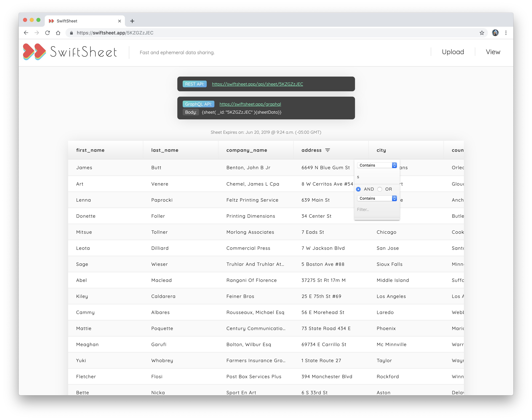The width and height of the screenshot is (532, 420).
Task: Open the second Contains dropdown
Action: (x=377, y=198)
